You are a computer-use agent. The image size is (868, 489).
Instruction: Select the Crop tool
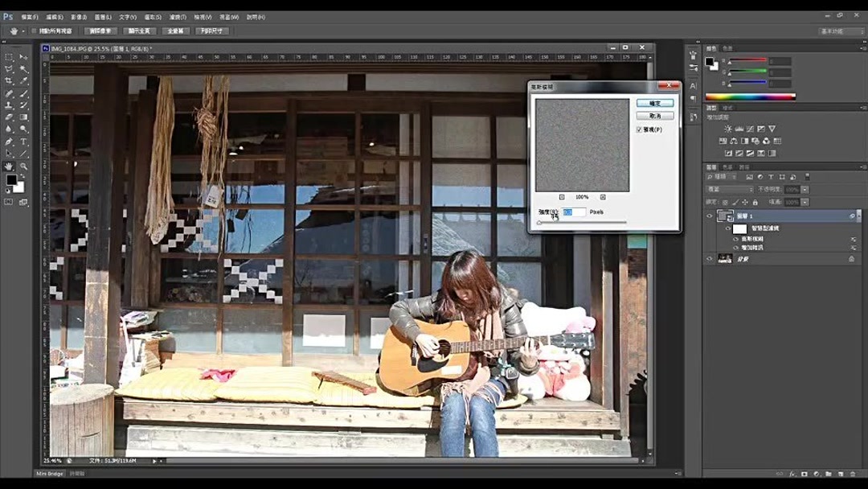coord(8,81)
